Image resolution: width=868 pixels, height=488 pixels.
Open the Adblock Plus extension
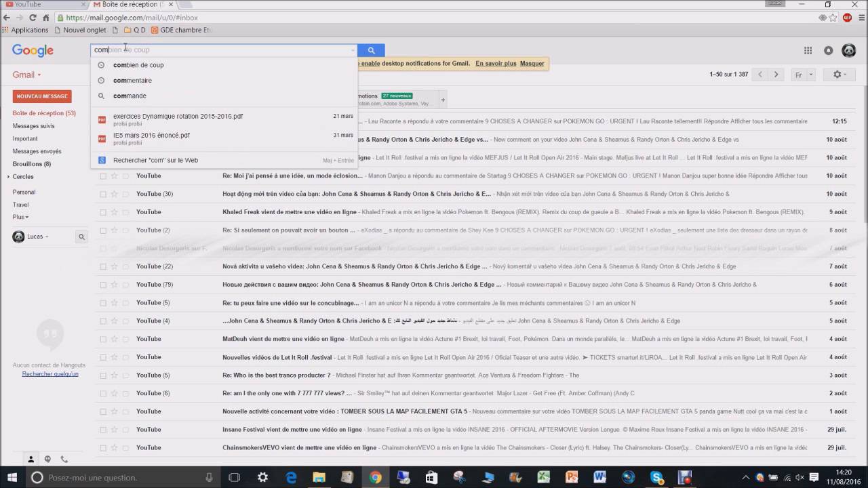847,18
